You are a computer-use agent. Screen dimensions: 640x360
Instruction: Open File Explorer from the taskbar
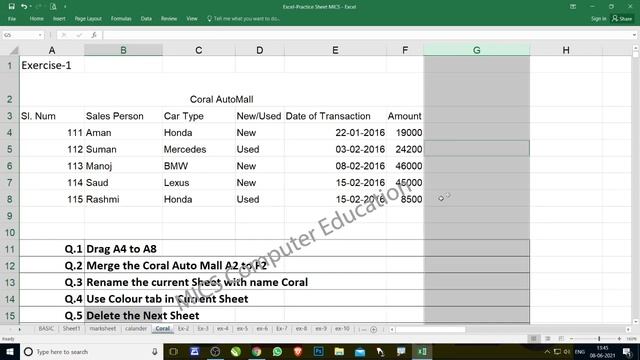339,351
